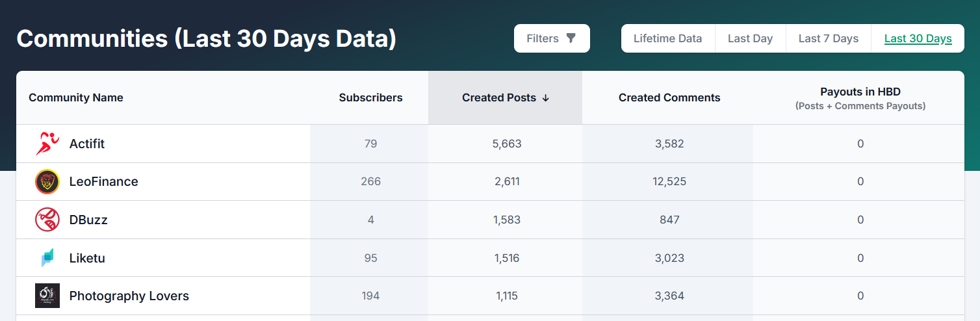This screenshot has height=321, width=980.
Task: Click the funnel icon in Filters button
Action: (571, 38)
